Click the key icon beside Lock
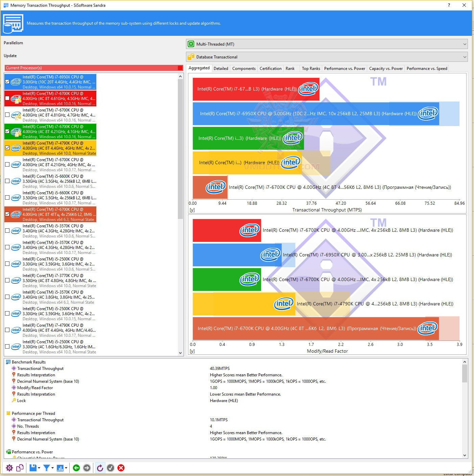 (14, 400)
